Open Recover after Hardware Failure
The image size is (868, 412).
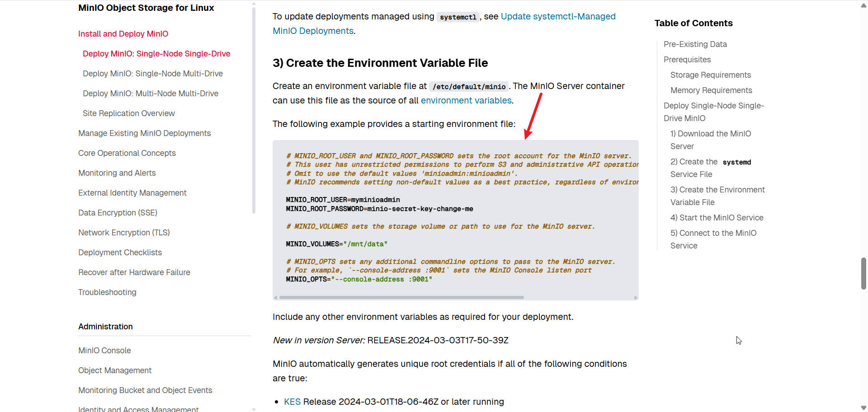134,272
